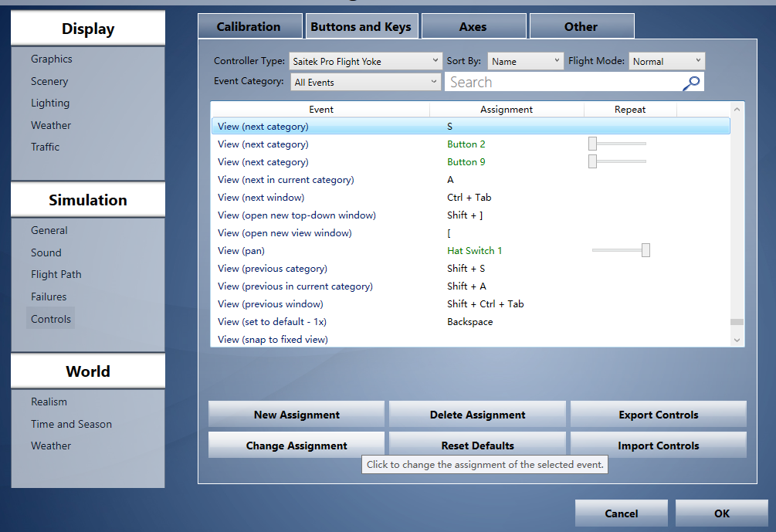Open the Axes tab

(473, 26)
